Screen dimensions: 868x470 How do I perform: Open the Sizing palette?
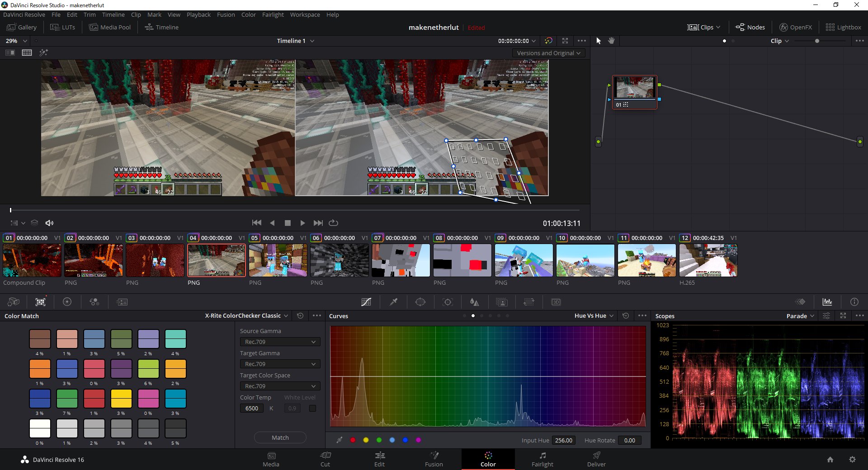[529, 302]
